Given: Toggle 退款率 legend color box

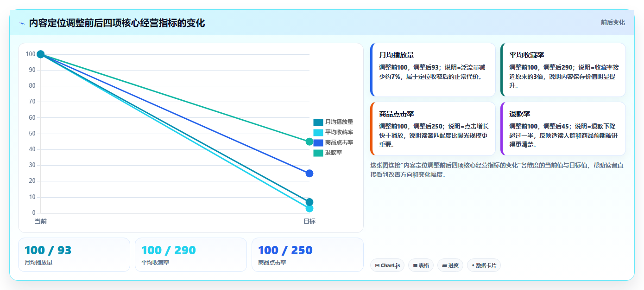Looking at the screenshot, I should 318,153.
